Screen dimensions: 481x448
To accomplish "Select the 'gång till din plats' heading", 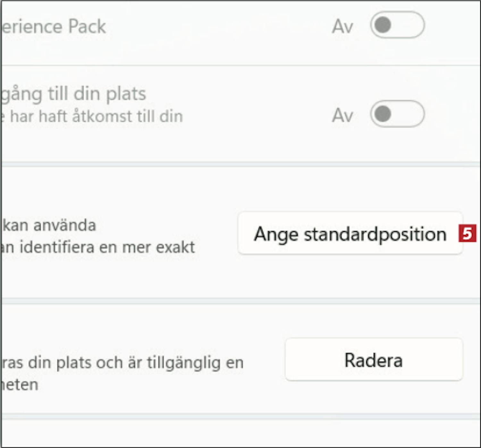I will [73, 94].
